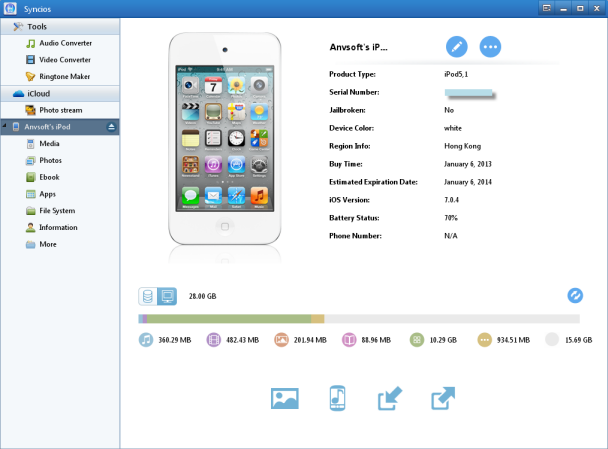Open the title bar menu icon
Viewport: 608px width, 449px height.
[x=547, y=8]
